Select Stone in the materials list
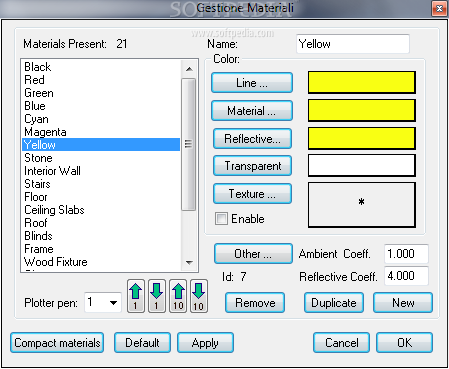449x369 pixels. pyautogui.click(x=101, y=158)
